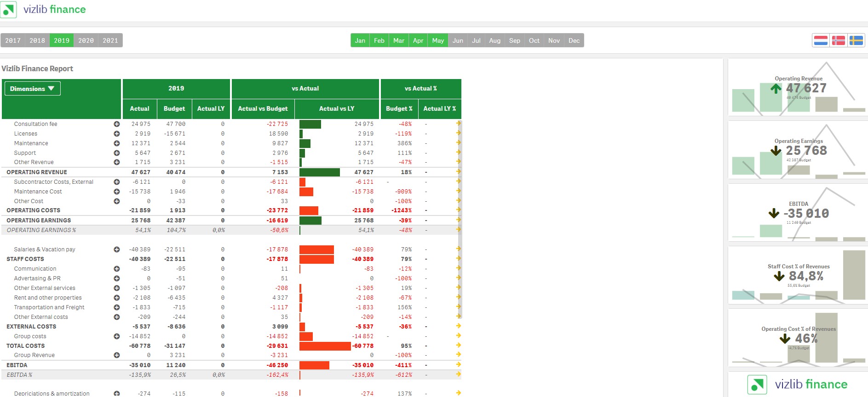Enable the Dec month filter
868x397 pixels.
coord(574,40)
